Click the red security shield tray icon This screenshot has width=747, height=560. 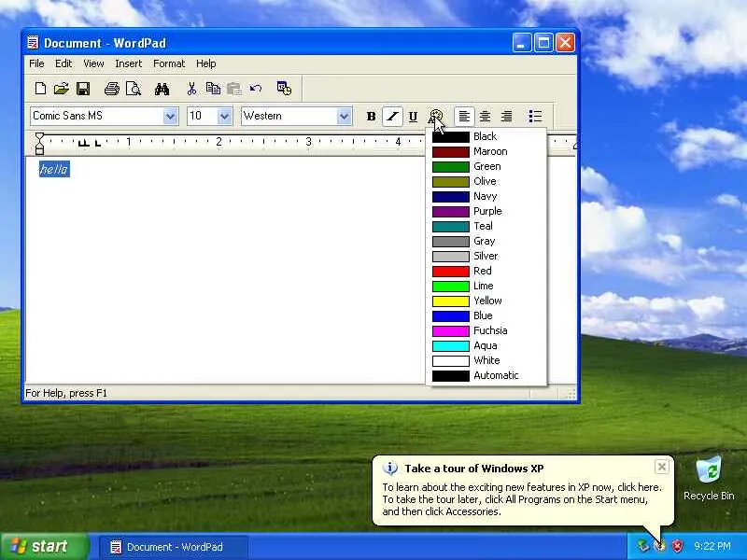pyautogui.click(x=677, y=546)
